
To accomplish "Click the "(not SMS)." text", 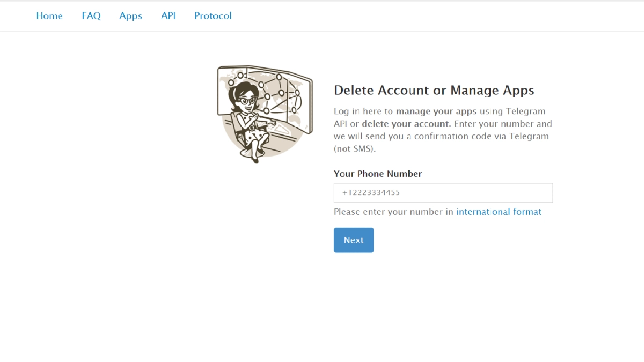I will click(355, 149).
